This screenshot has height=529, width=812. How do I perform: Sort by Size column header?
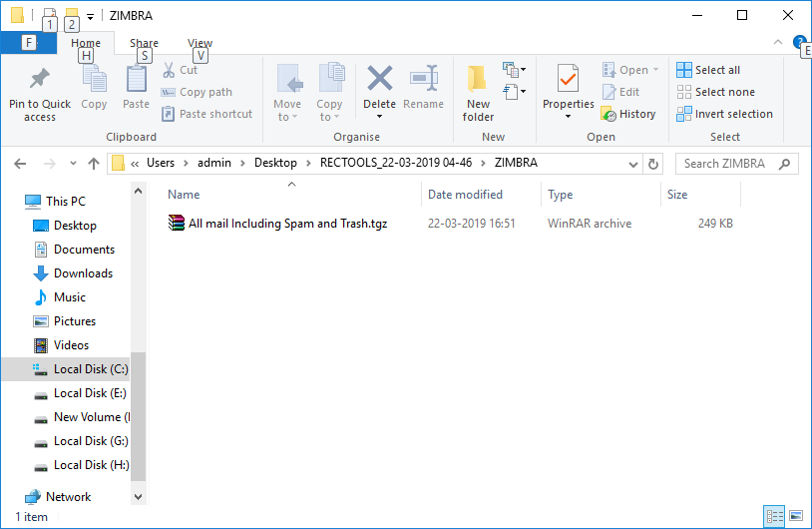(x=677, y=195)
